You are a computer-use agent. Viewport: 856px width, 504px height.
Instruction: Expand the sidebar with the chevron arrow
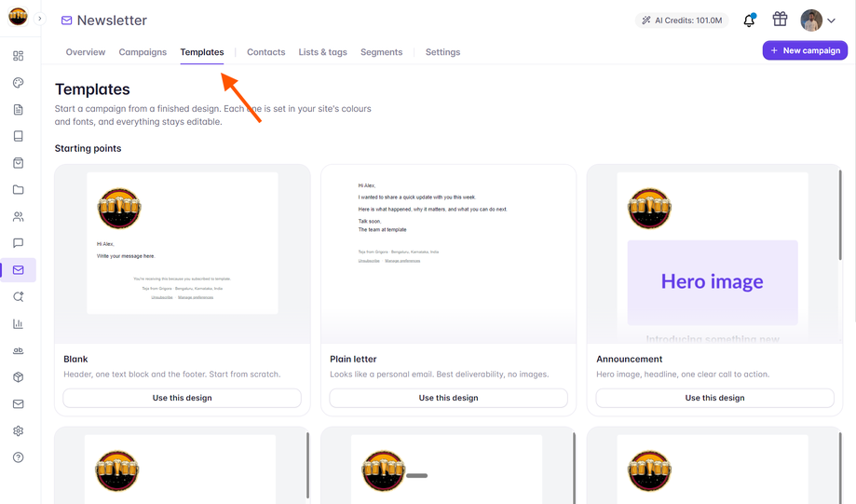[39, 19]
